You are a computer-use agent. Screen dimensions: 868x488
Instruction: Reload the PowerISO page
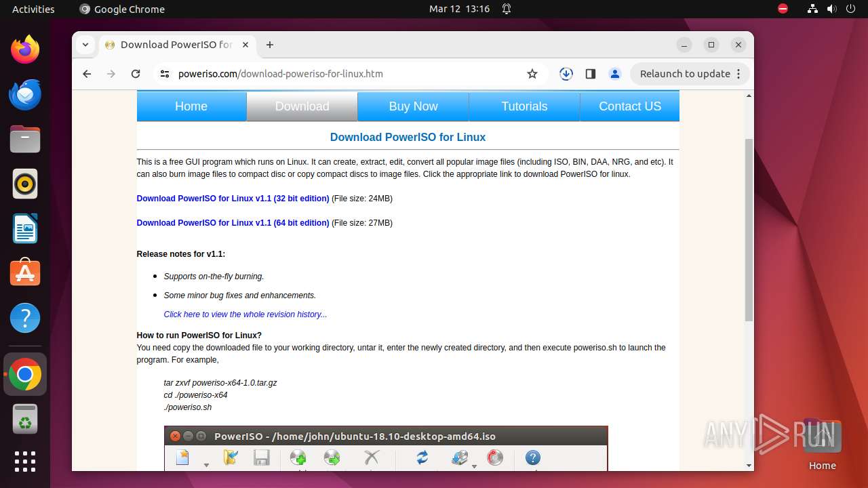click(136, 74)
